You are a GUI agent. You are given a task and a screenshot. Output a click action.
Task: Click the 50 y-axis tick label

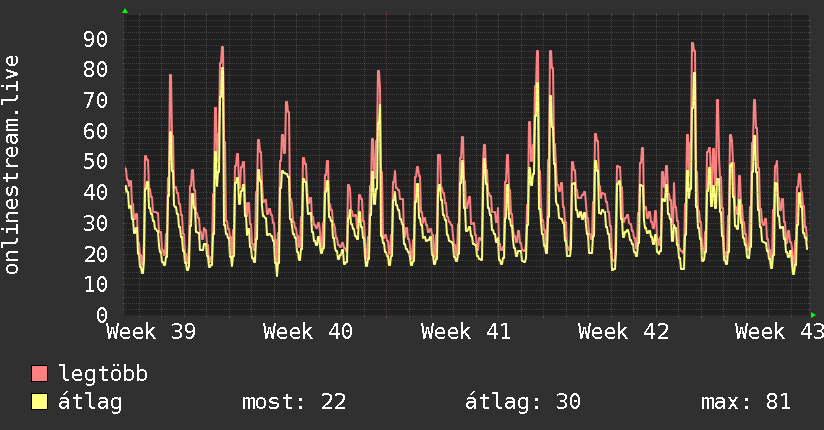pyautogui.click(x=96, y=161)
